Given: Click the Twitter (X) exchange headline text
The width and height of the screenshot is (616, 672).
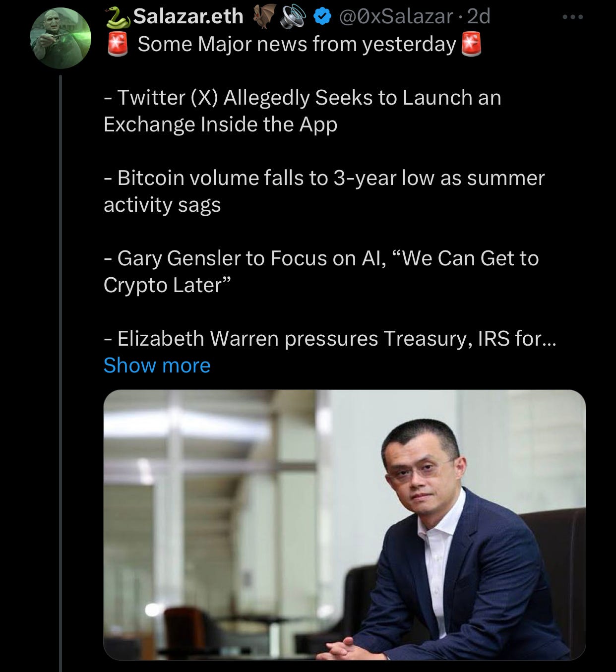Looking at the screenshot, I should 303,111.
